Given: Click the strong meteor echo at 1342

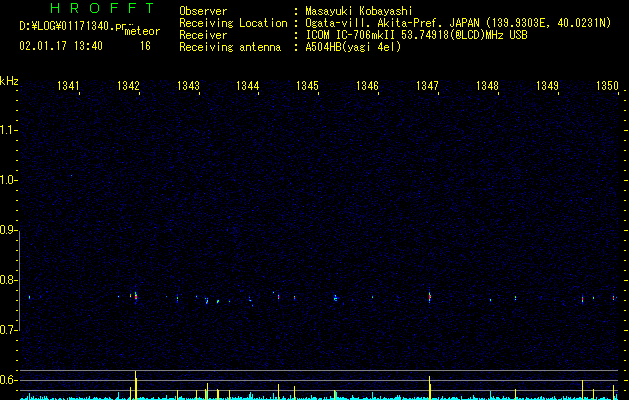Looking at the screenshot, I should (x=136, y=297).
